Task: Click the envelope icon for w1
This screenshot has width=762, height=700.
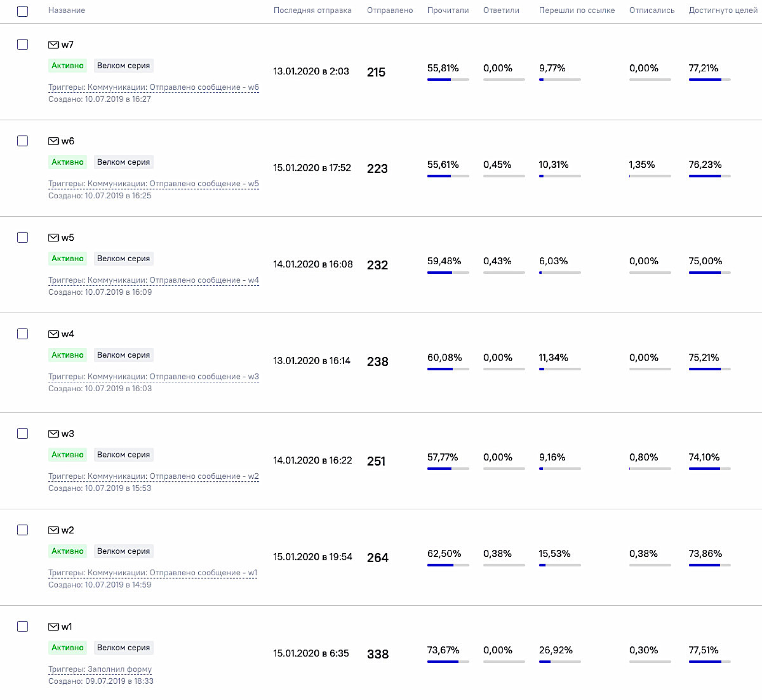Action: click(53, 627)
